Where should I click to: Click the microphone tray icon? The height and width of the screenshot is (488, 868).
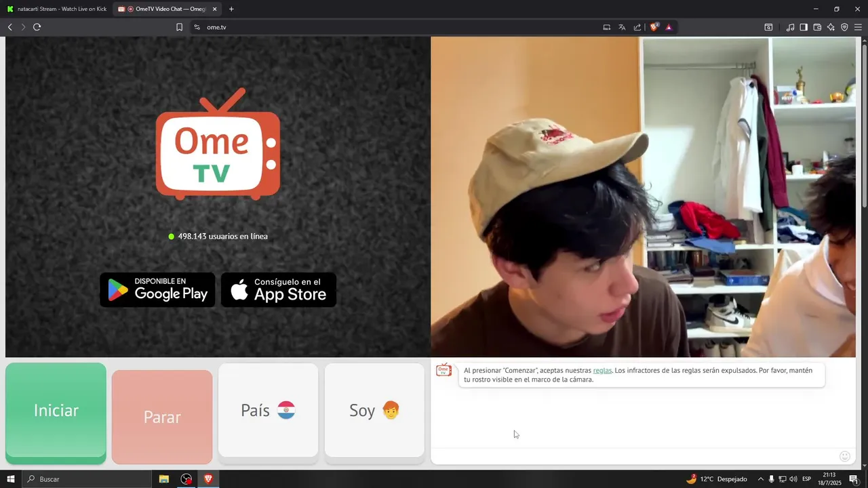771,479
